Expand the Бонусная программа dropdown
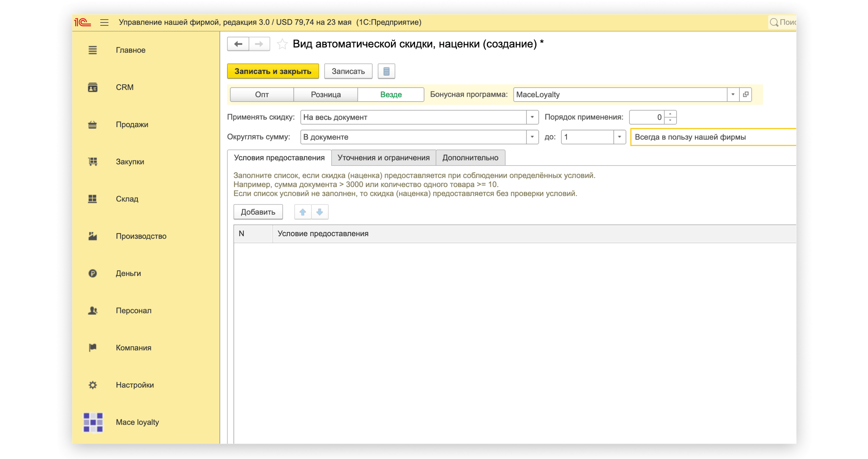The image size is (868, 459). pos(733,95)
